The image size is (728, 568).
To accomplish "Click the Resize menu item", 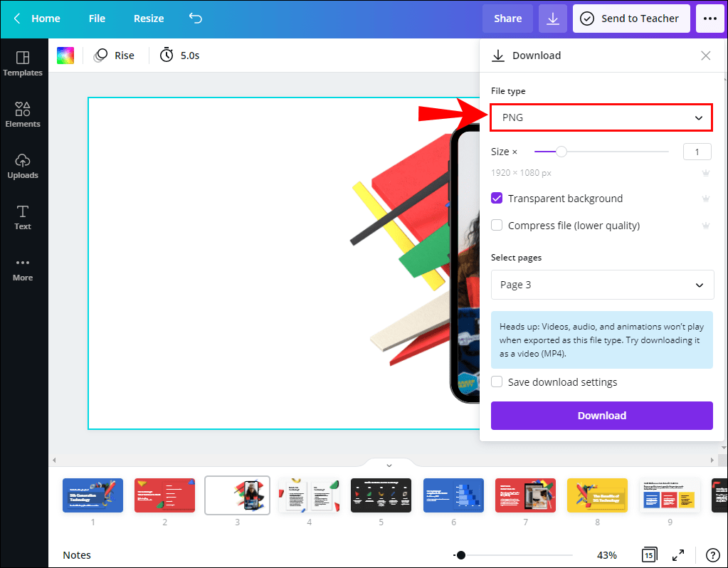I will (148, 19).
